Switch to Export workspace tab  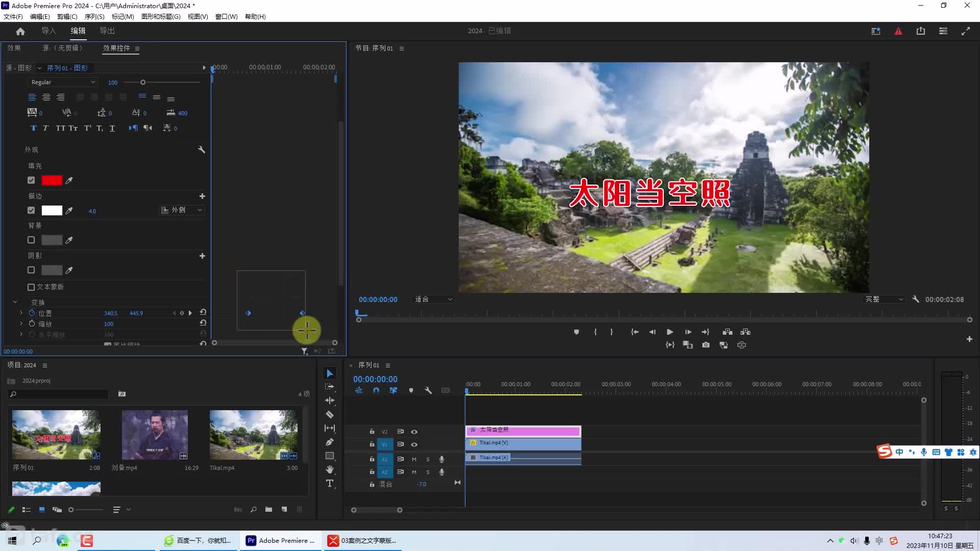click(107, 31)
